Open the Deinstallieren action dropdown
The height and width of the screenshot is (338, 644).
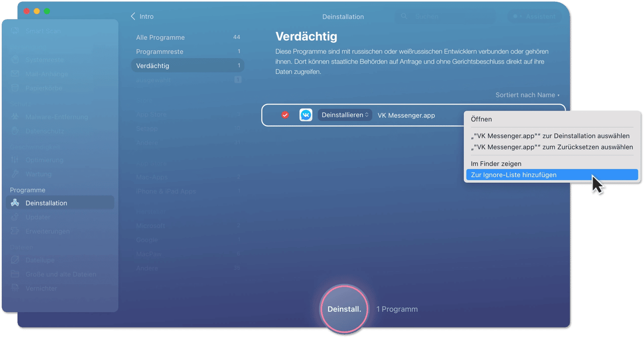345,115
